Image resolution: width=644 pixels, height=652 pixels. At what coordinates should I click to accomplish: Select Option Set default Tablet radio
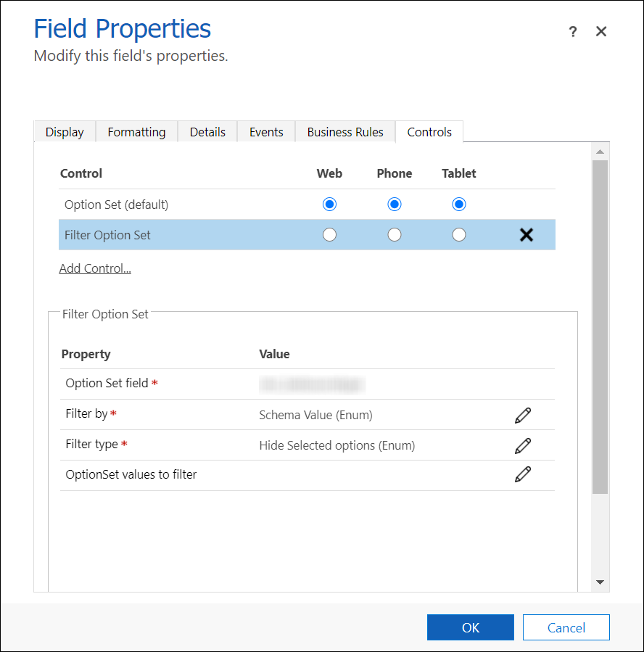point(458,205)
